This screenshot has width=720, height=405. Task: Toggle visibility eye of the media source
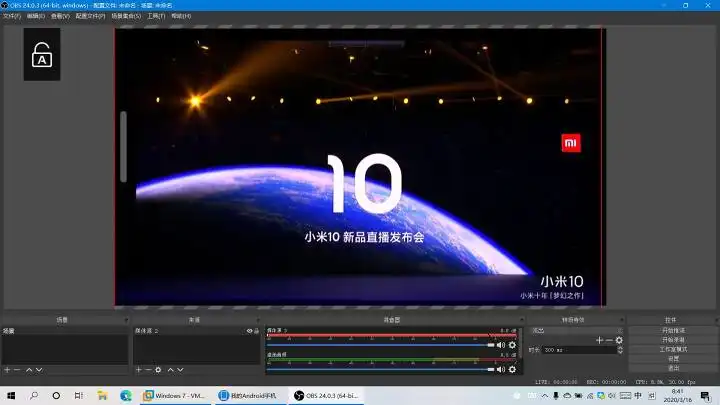248,331
